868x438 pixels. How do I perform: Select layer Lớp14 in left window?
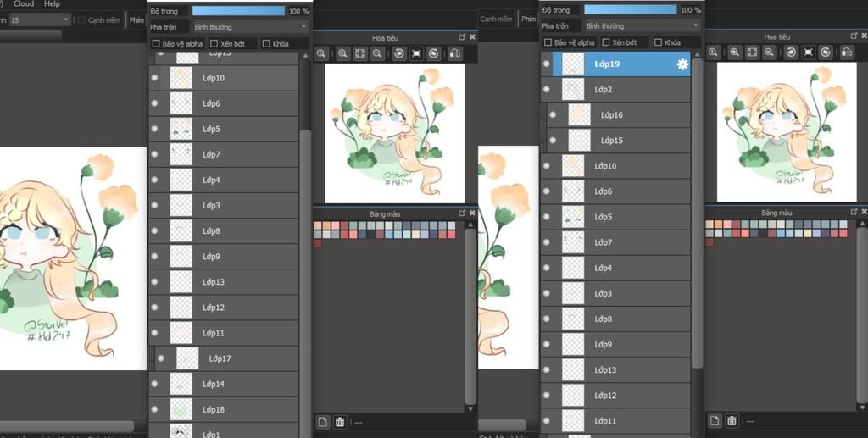tap(224, 384)
